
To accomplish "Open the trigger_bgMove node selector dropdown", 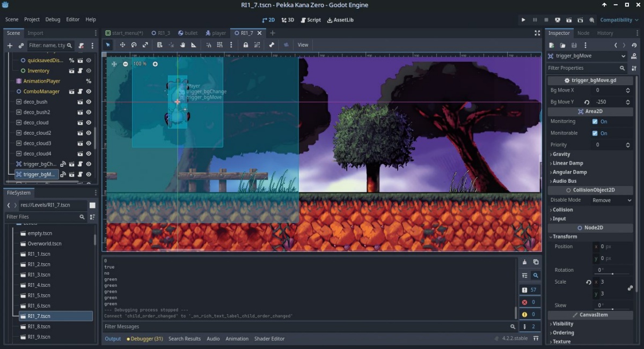I will (587, 56).
